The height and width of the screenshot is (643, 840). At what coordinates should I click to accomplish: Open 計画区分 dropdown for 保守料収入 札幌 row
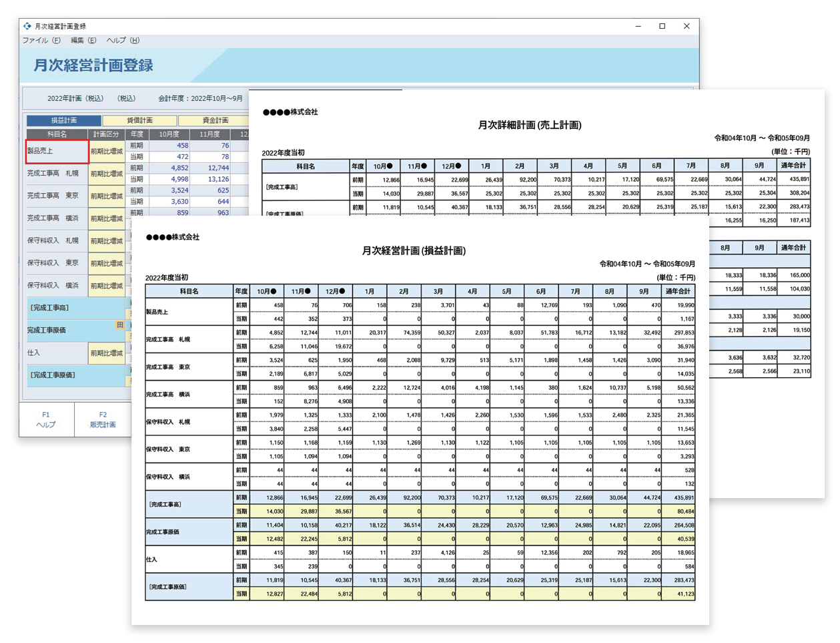(x=107, y=241)
